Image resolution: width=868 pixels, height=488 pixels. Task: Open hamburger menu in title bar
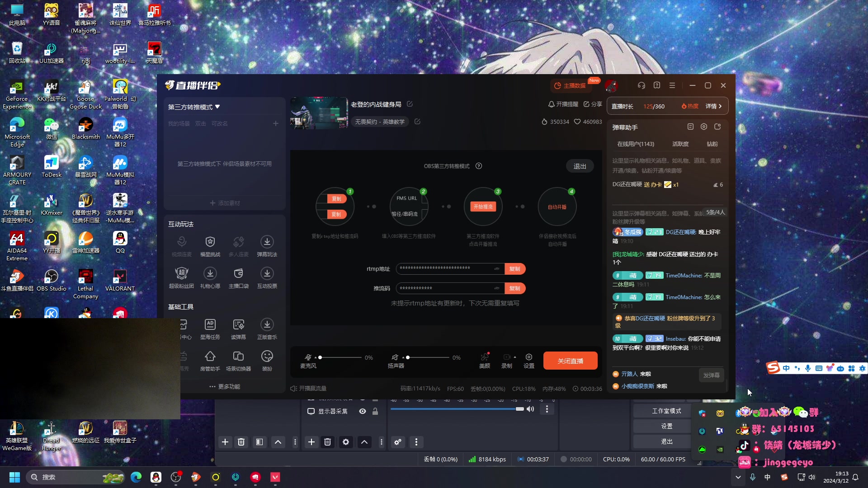[x=672, y=85]
